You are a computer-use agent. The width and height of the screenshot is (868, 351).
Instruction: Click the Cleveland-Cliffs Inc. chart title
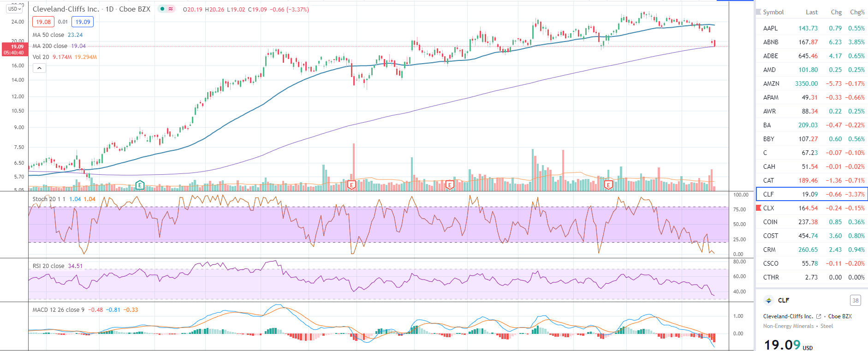pos(66,9)
